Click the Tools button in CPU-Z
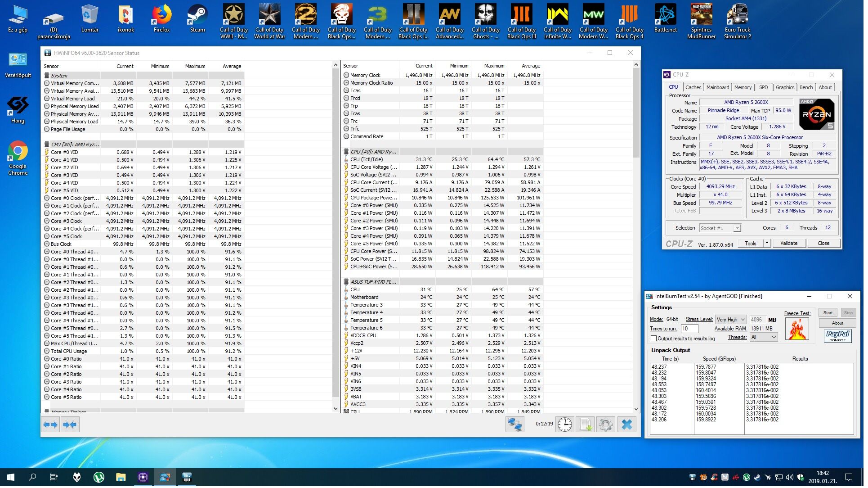Image resolution: width=868 pixels, height=488 pixels. 755,244
